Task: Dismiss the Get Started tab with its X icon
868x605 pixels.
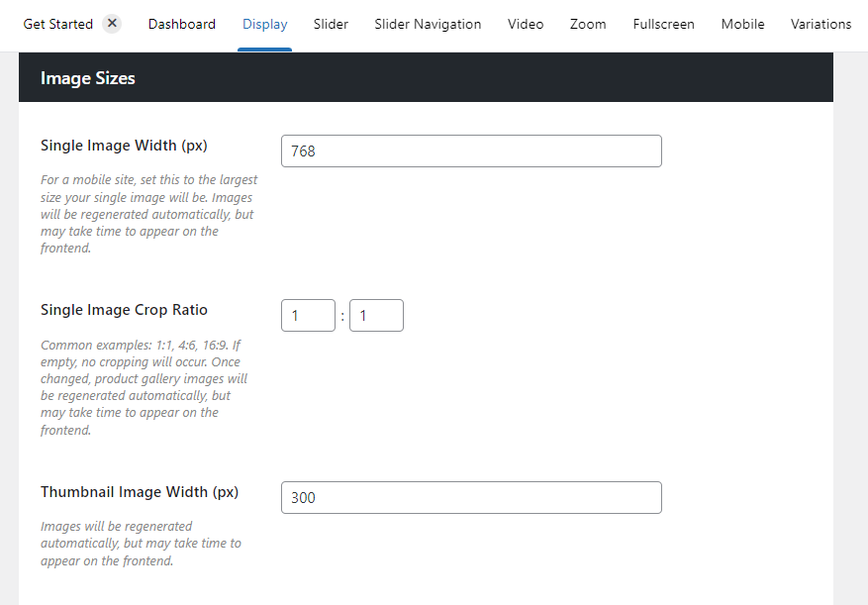Action: pos(112,23)
